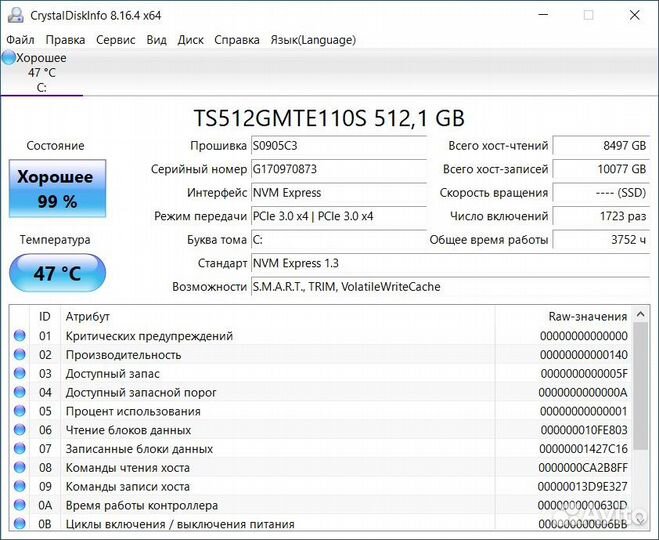The image size is (659, 540).
Task: Select row Время работы контроллера
Action: [x=320, y=505]
